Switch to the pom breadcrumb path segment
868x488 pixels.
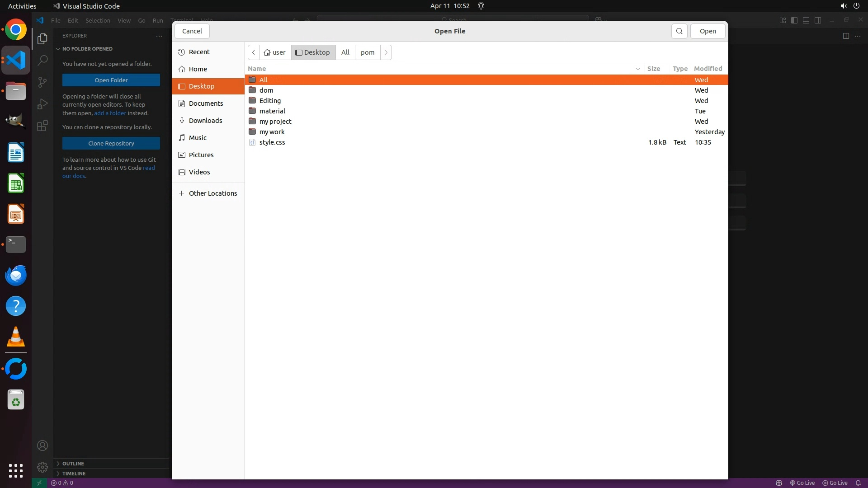(367, 52)
